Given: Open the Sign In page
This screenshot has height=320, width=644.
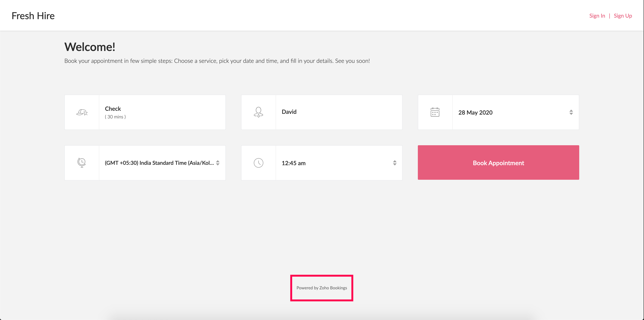Looking at the screenshot, I should (x=597, y=16).
